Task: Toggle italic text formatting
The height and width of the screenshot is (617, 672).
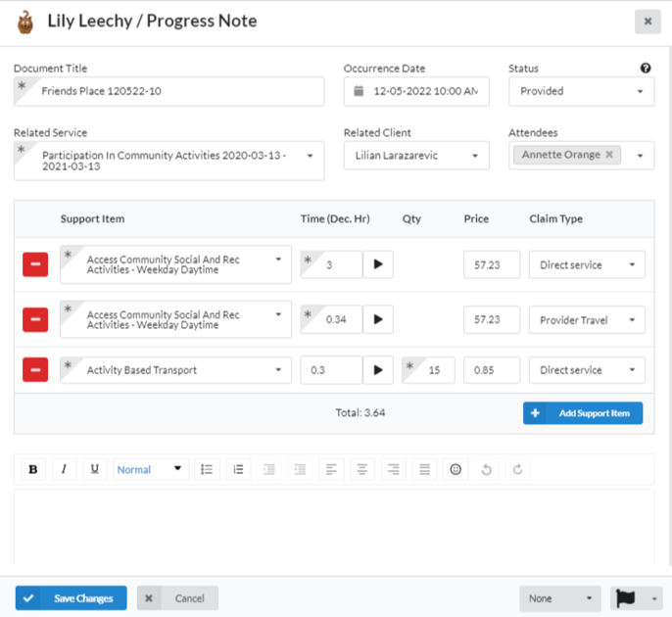Action: 64,469
